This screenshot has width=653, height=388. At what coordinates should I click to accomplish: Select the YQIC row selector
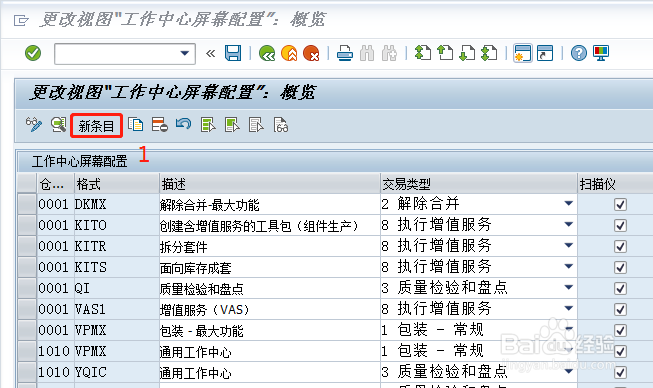[x=27, y=372]
